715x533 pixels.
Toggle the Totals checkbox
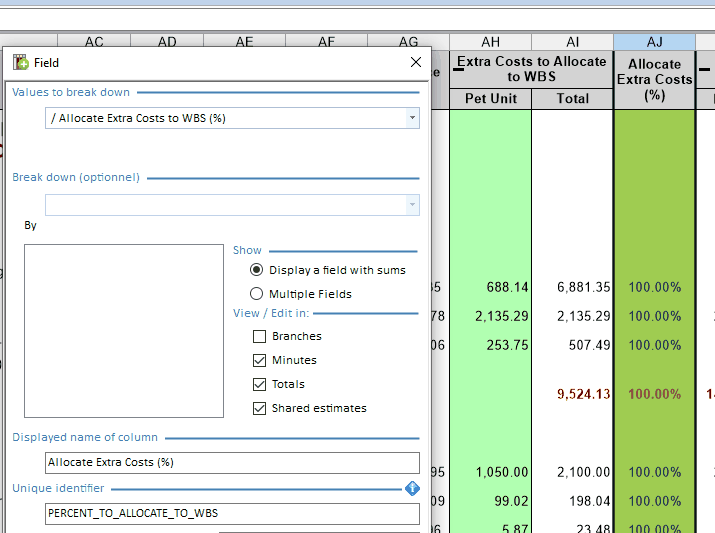tap(260, 384)
